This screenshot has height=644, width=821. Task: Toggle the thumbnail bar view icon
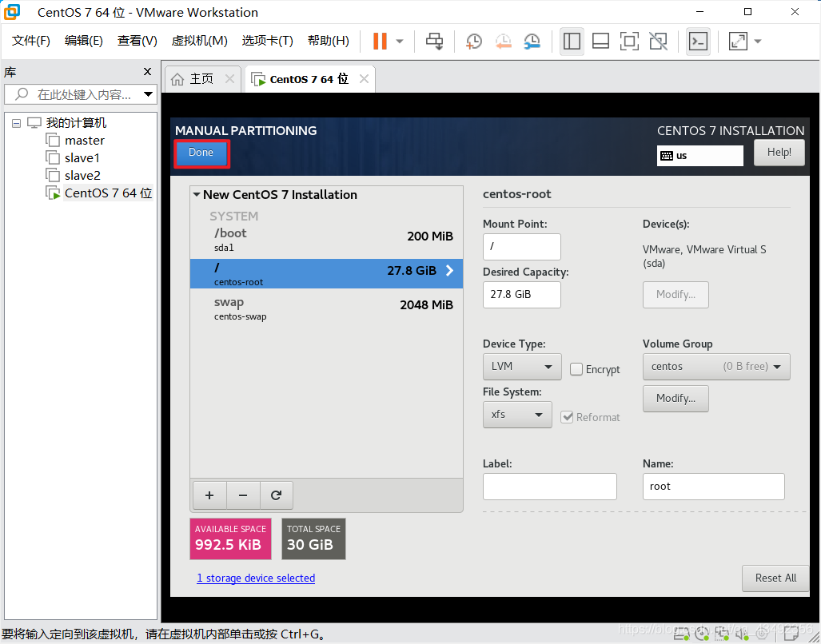click(600, 41)
